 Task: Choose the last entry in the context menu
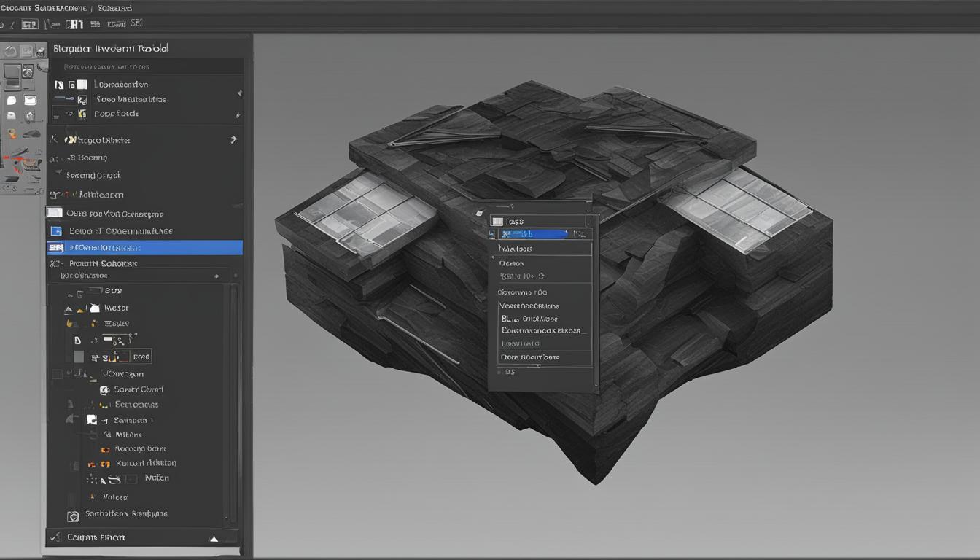pos(530,357)
